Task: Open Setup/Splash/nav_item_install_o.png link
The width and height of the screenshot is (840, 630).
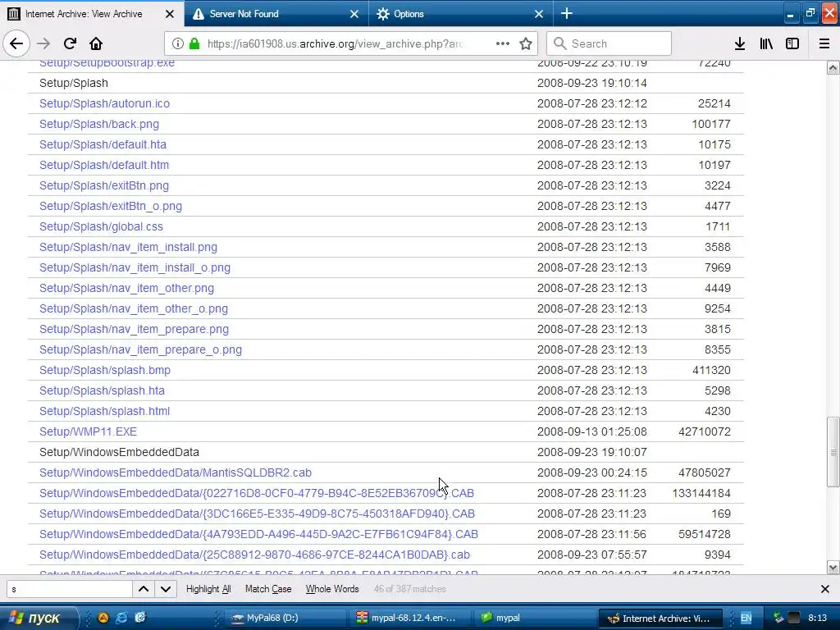Action: point(135,267)
